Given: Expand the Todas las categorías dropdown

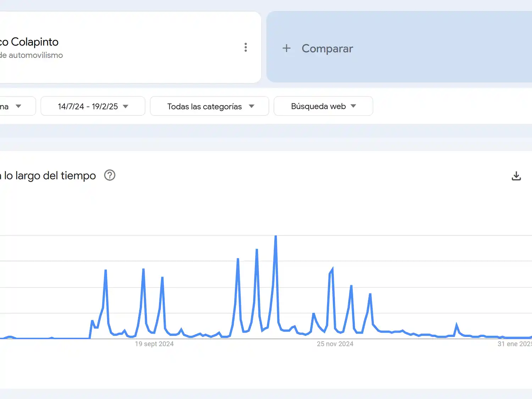Looking at the screenshot, I should 209,106.
